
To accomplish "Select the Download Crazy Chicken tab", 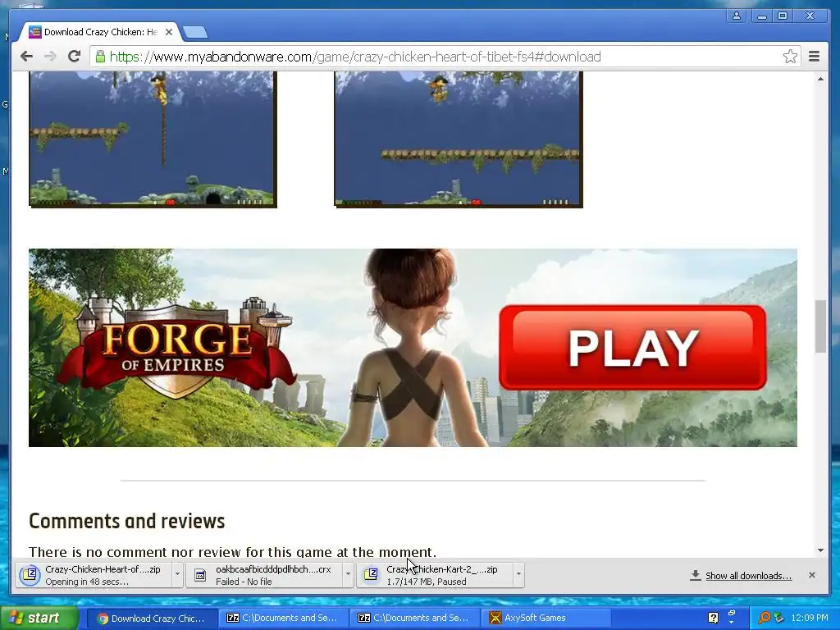I will point(99,32).
